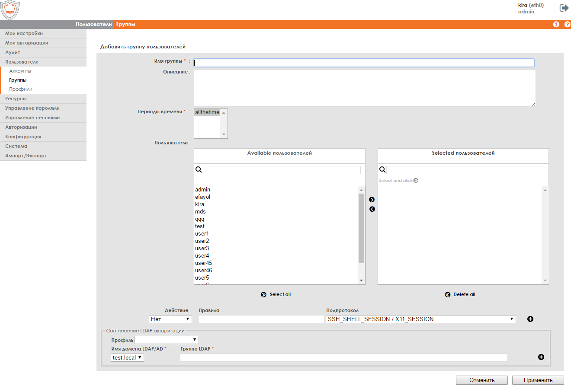Select user kira in available list
This screenshot has height=392, width=571.
(200, 204)
